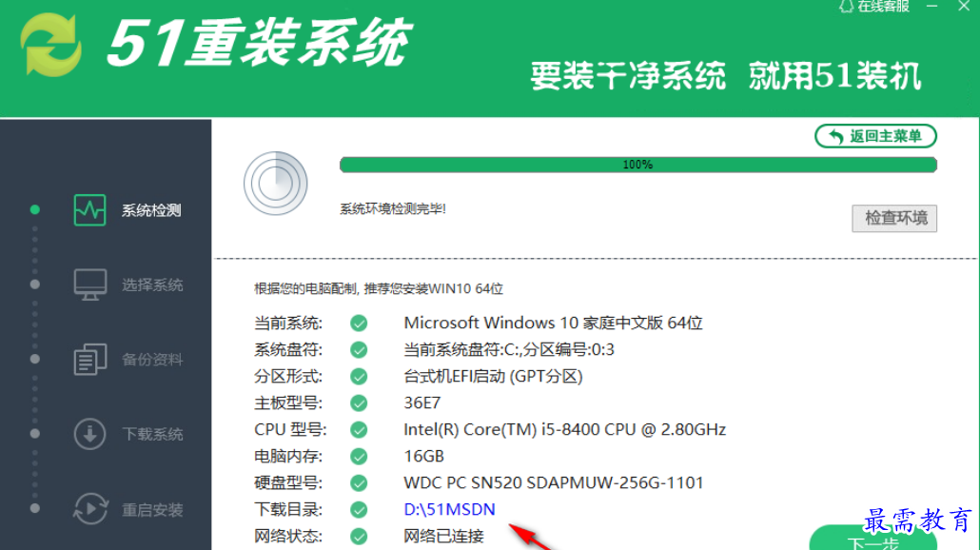Click the value Microsoft Windows 10 家庭中文版 64位
The width and height of the screenshot is (980, 550).
(x=553, y=324)
